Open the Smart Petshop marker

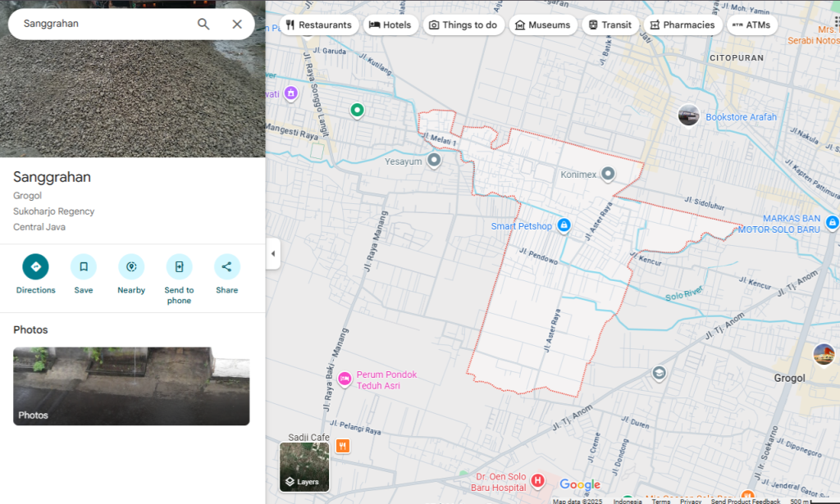[x=564, y=225]
